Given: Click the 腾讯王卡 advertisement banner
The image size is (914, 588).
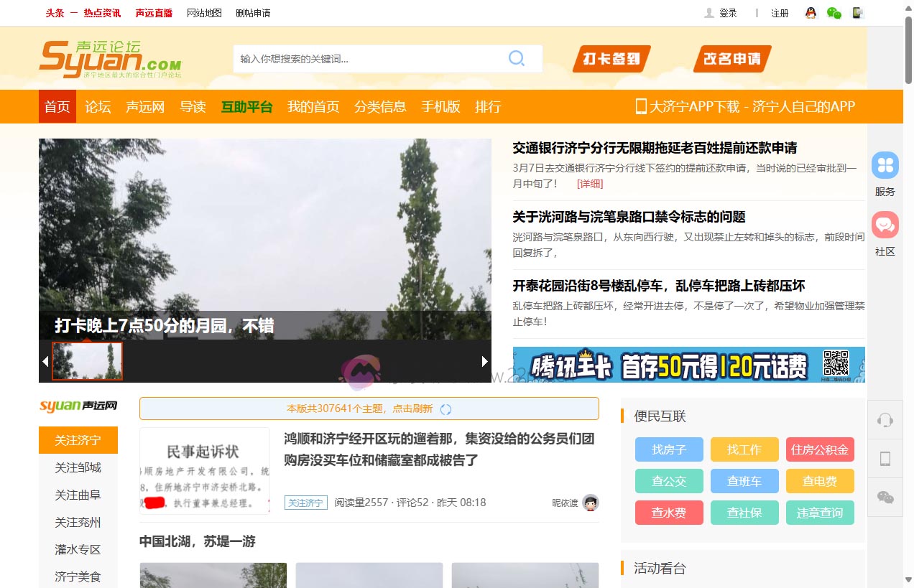Looking at the screenshot, I should coord(688,365).
